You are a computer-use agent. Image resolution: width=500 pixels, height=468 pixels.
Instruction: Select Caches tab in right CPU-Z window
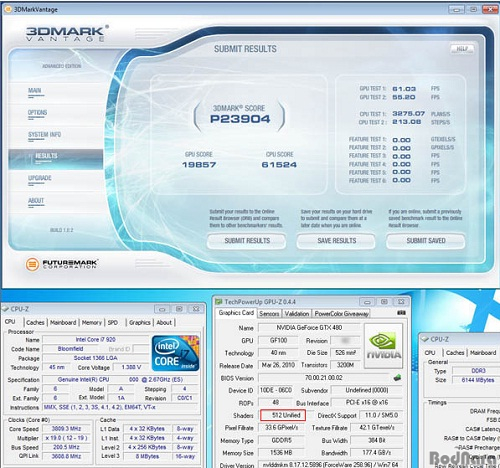(x=455, y=352)
